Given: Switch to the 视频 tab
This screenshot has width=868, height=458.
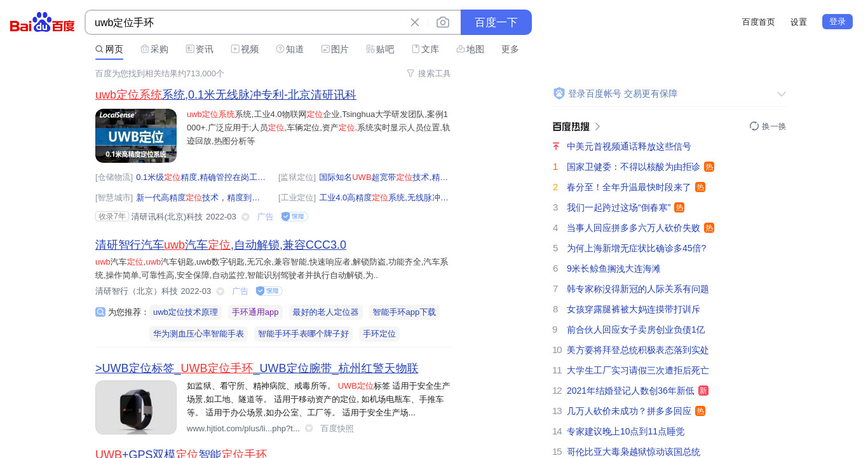Looking at the screenshot, I should pos(245,49).
